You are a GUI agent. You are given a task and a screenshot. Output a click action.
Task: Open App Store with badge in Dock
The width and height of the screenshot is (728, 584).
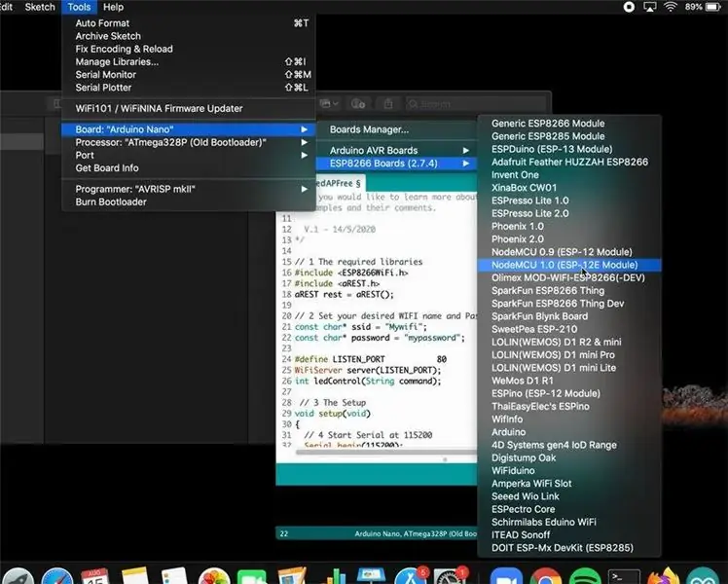(x=411, y=575)
